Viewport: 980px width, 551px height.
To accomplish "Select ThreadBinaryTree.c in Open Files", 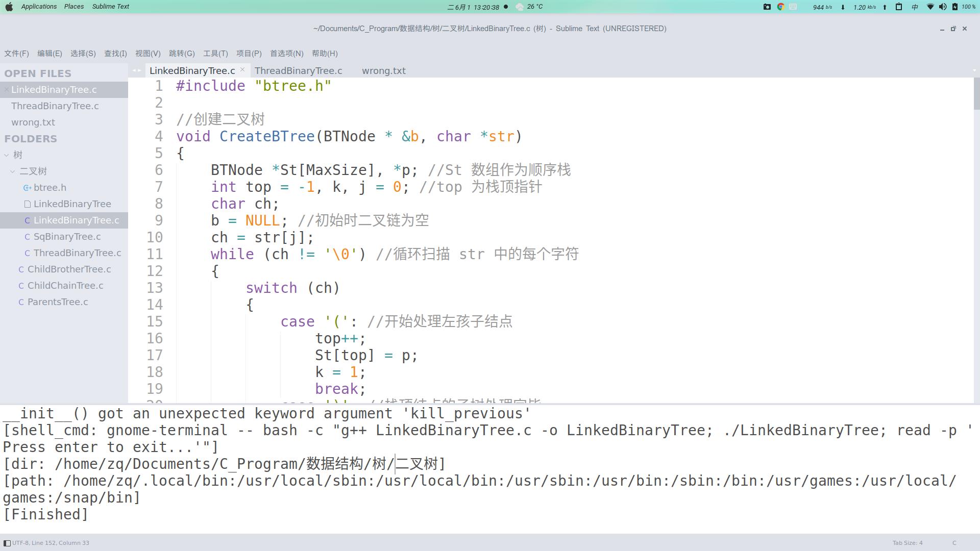I will tap(55, 106).
